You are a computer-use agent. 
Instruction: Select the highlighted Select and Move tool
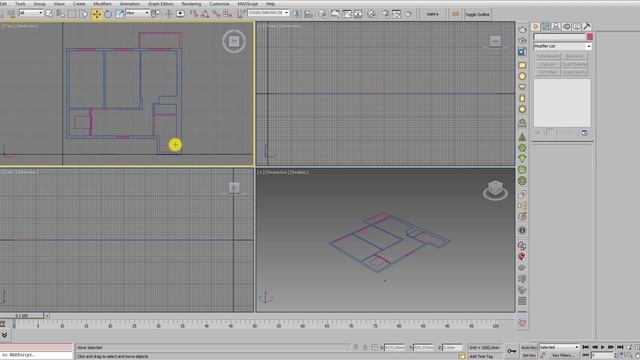(x=97, y=14)
